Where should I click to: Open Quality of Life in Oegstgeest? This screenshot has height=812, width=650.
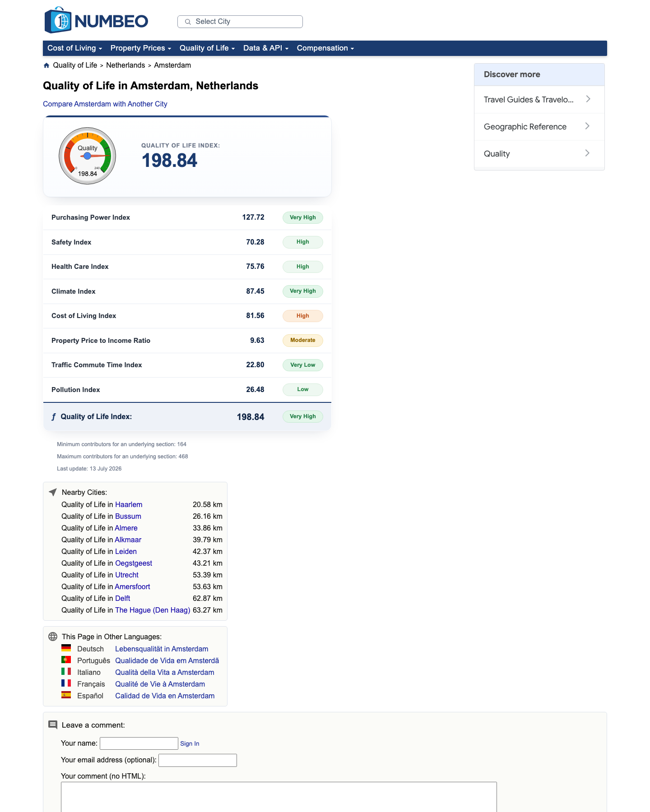pos(134,563)
